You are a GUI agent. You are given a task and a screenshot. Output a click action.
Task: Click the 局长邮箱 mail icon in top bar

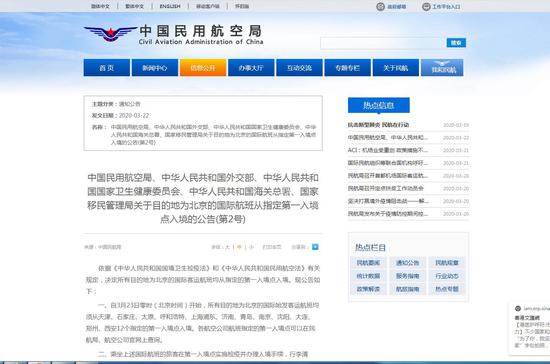381,6
